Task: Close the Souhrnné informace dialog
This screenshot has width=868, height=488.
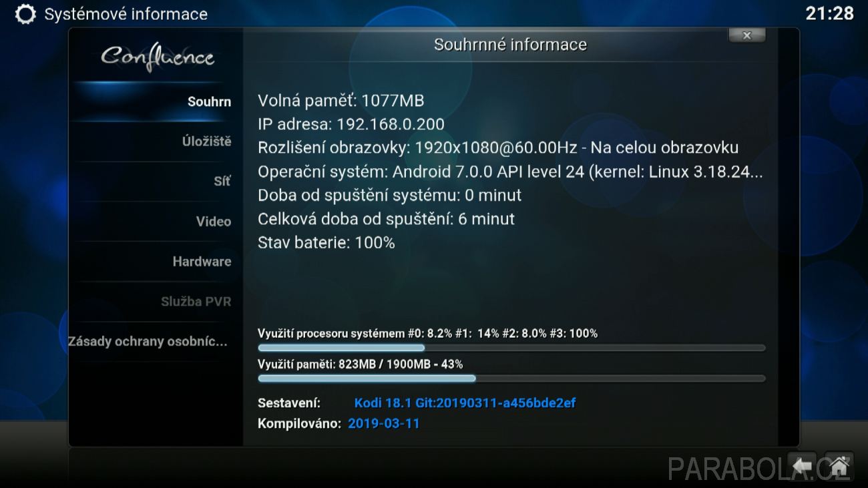Action: (x=746, y=35)
